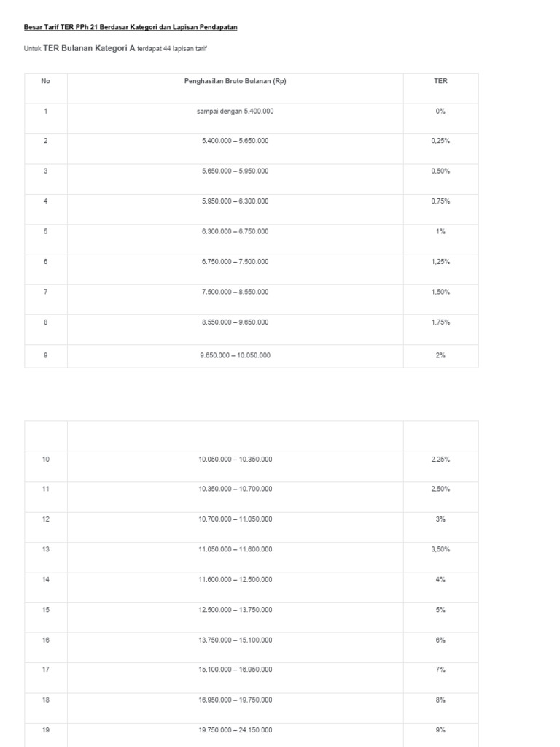The height and width of the screenshot is (747, 560).
Task: Click the '19.750.000 – 24.150.000' income range
Action: click(235, 729)
